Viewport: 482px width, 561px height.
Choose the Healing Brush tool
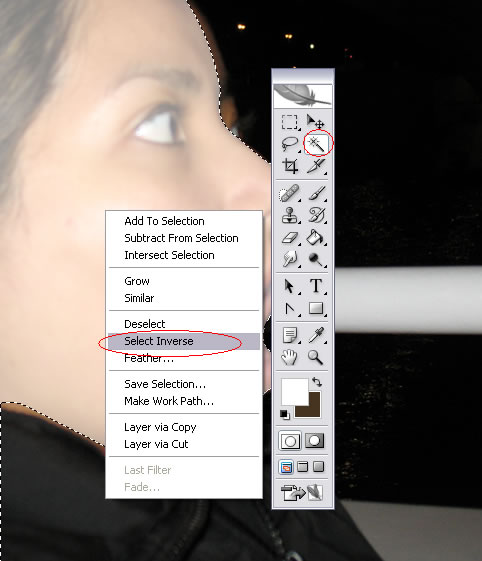pyautogui.click(x=289, y=193)
